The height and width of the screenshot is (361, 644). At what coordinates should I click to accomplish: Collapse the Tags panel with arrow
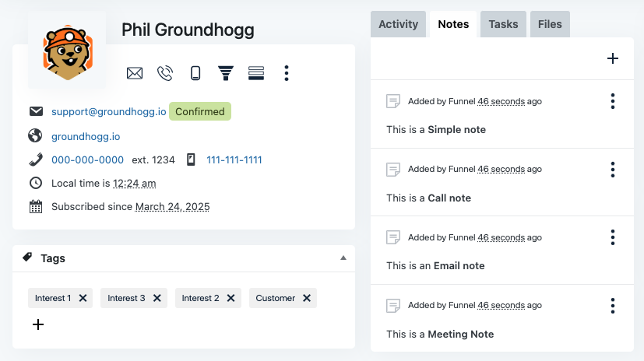(343, 258)
